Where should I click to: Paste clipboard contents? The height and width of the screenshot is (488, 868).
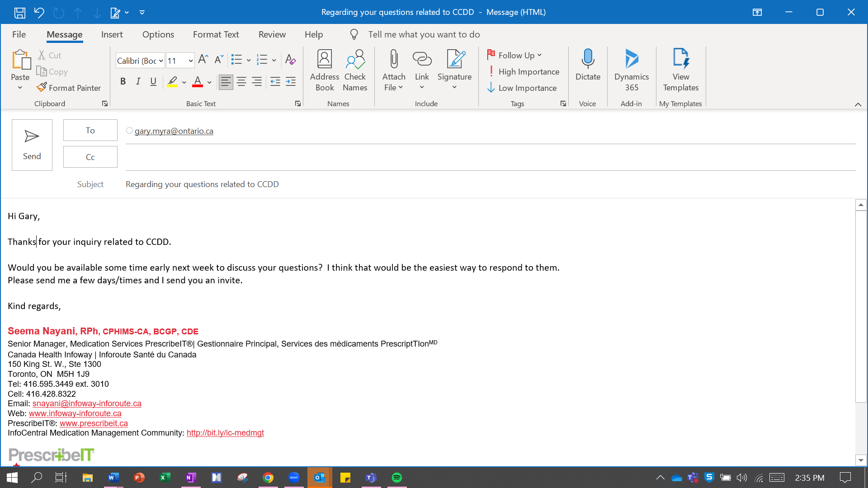tap(20, 66)
